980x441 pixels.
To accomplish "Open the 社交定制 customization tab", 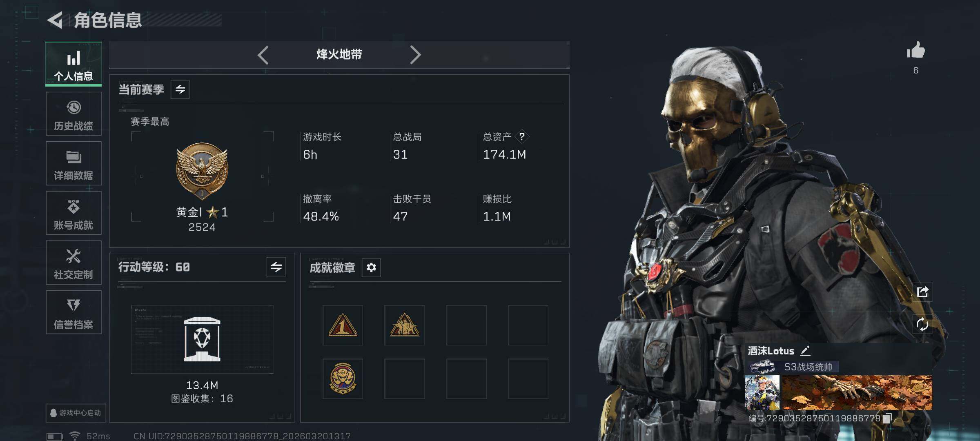I will 73,263.
